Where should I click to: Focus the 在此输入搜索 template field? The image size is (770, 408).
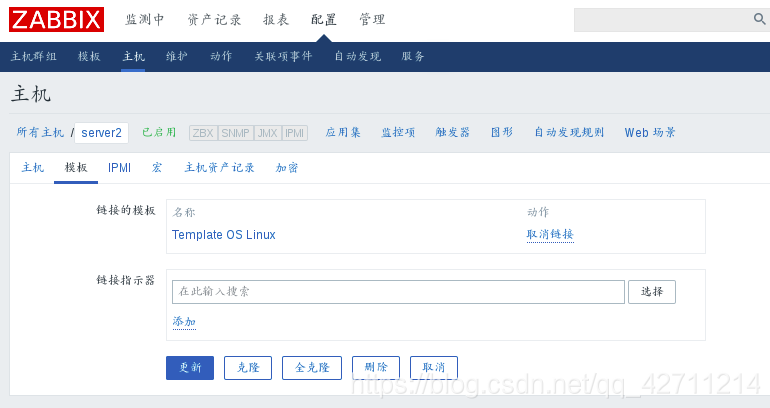(398, 292)
